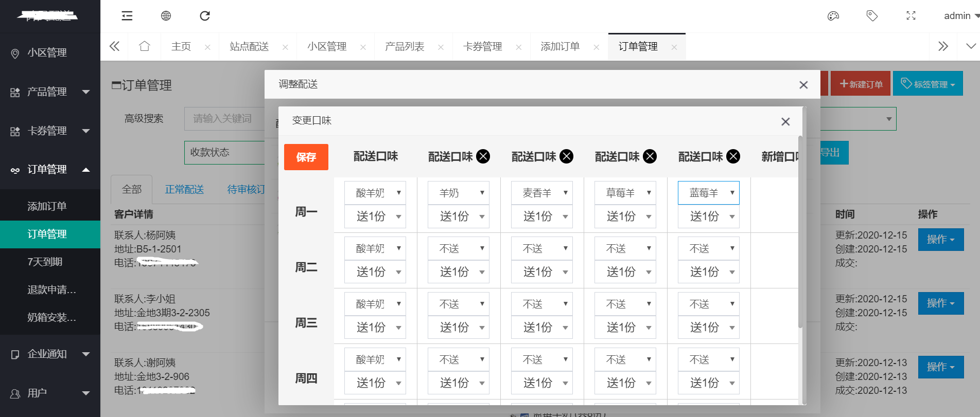Open Monday 酸羊奶 flavor dropdown
The height and width of the screenshot is (417, 980).
coord(375,193)
